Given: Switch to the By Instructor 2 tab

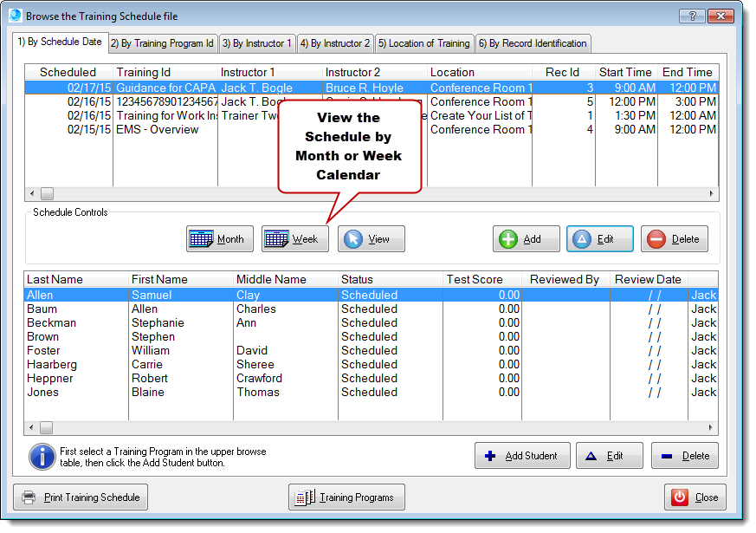Looking at the screenshot, I should tap(335, 42).
